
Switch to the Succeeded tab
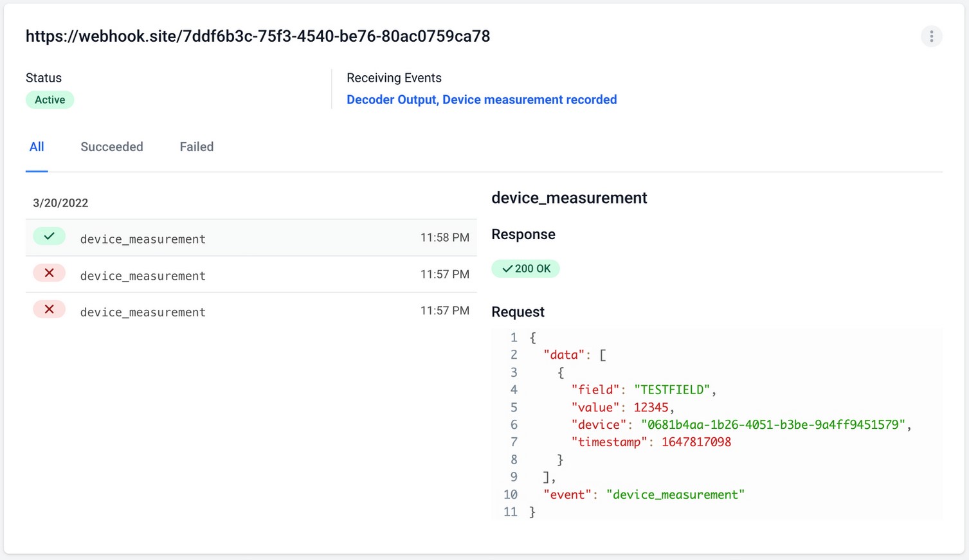pos(112,147)
